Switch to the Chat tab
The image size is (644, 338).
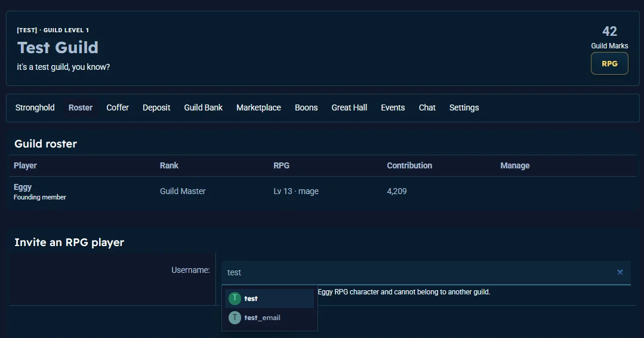point(427,107)
